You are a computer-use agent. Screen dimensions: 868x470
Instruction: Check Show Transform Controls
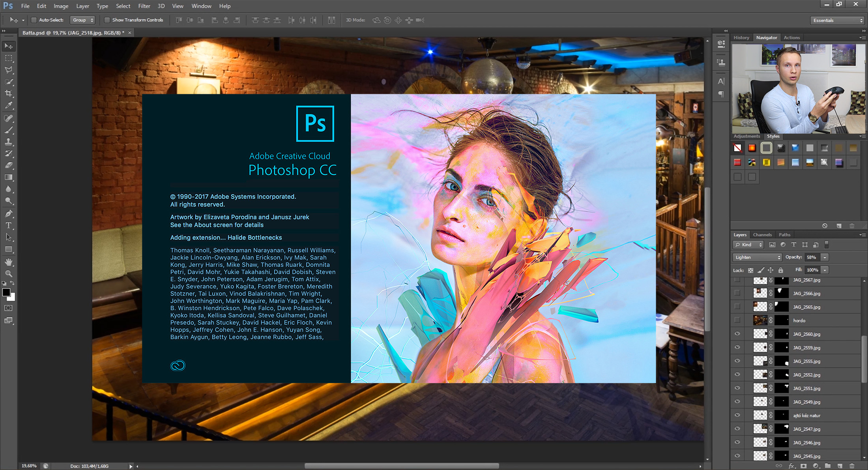point(107,20)
